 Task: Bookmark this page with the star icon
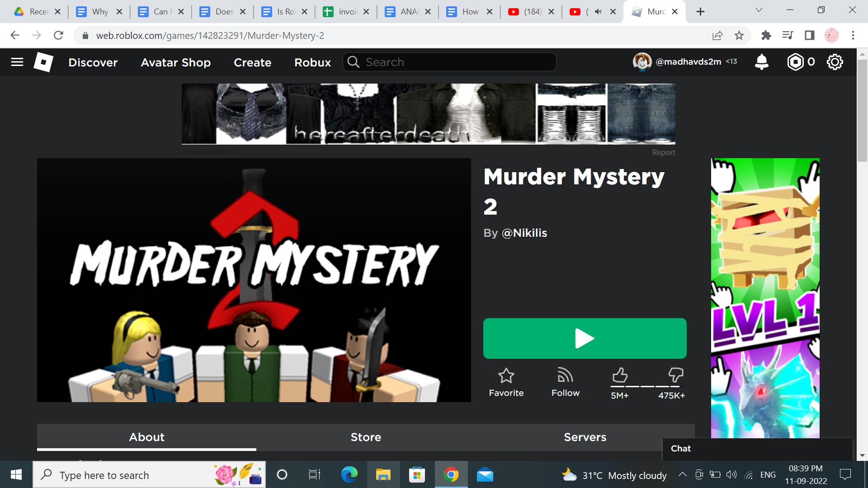(x=739, y=35)
